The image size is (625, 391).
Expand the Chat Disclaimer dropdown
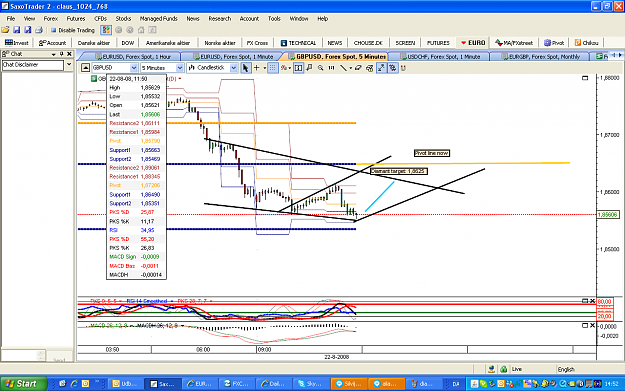(69, 65)
